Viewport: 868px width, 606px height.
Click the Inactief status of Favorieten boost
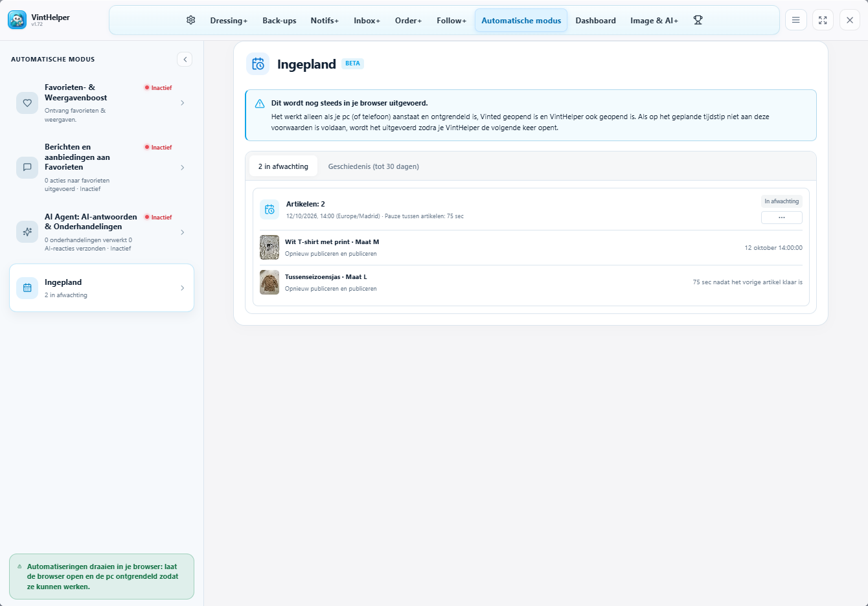(158, 88)
